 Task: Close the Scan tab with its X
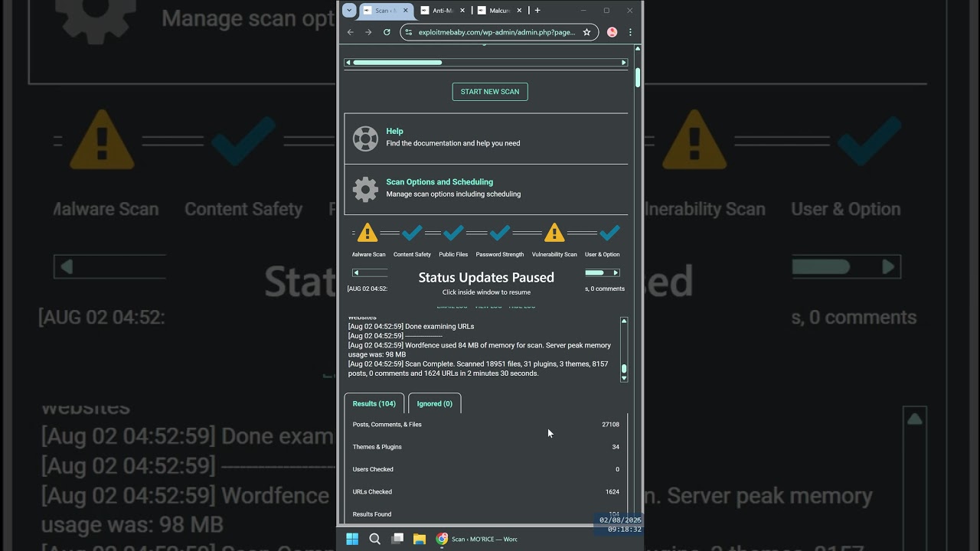[405, 11]
